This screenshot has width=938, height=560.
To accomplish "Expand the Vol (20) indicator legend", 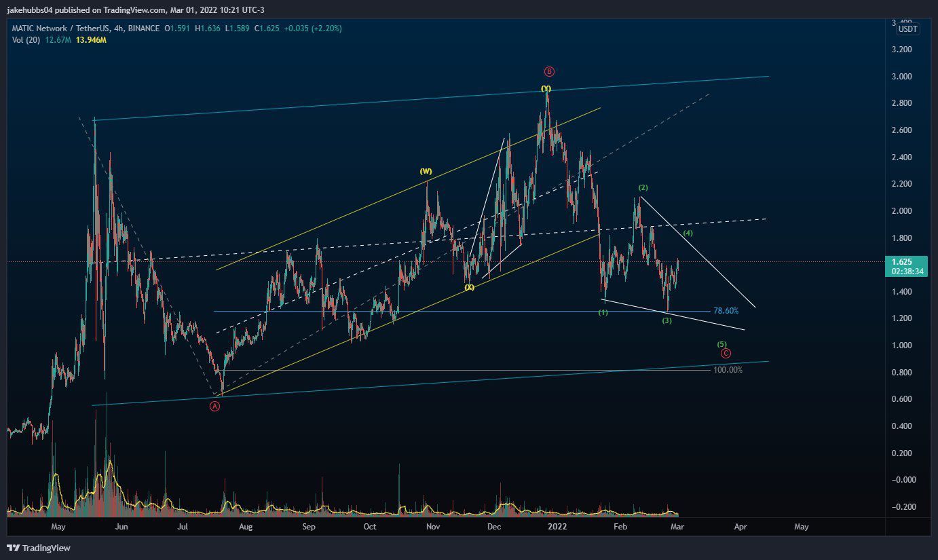I will (26, 40).
